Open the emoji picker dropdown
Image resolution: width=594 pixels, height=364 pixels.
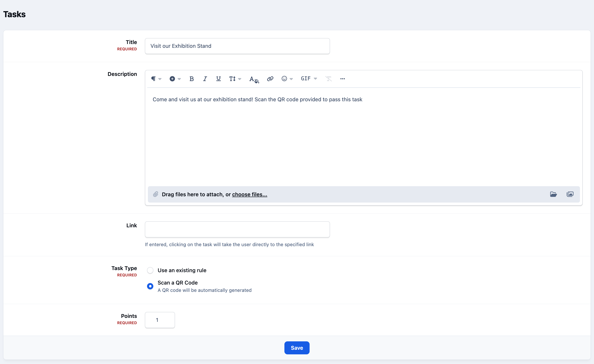(287, 79)
